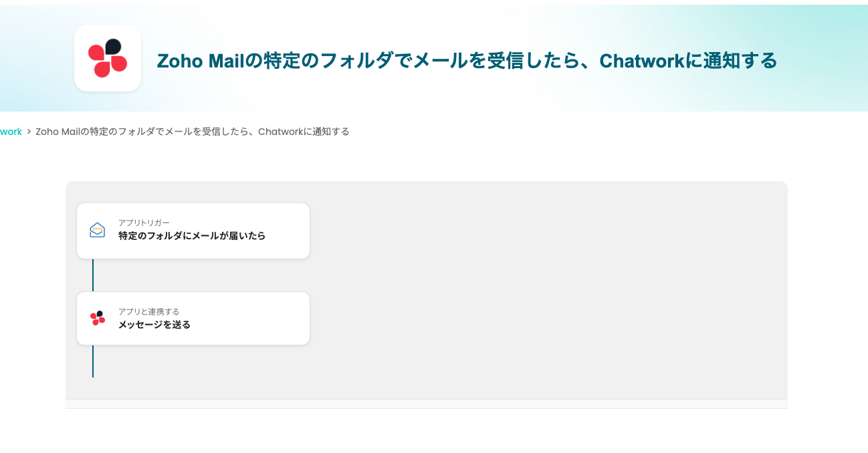The height and width of the screenshot is (453, 868).
Task: Click the connector line below the message card
Action: pyautogui.click(x=93, y=361)
